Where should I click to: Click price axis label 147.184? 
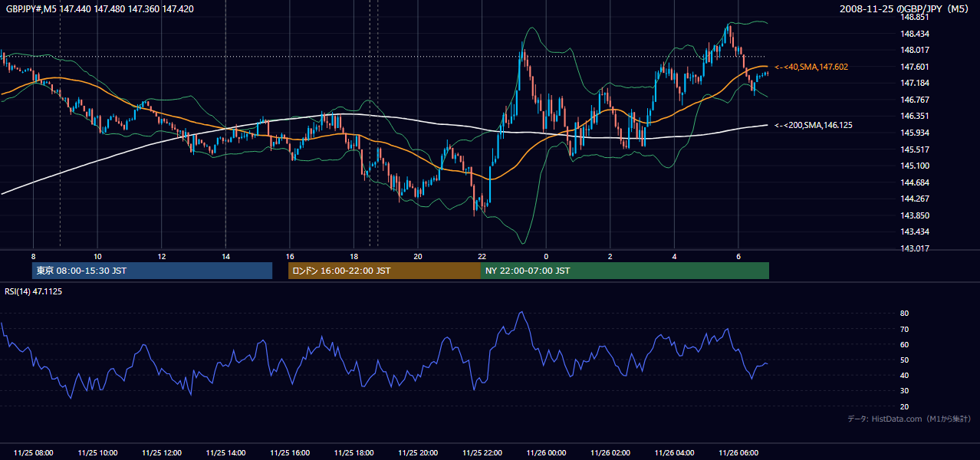click(x=916, y=83)
